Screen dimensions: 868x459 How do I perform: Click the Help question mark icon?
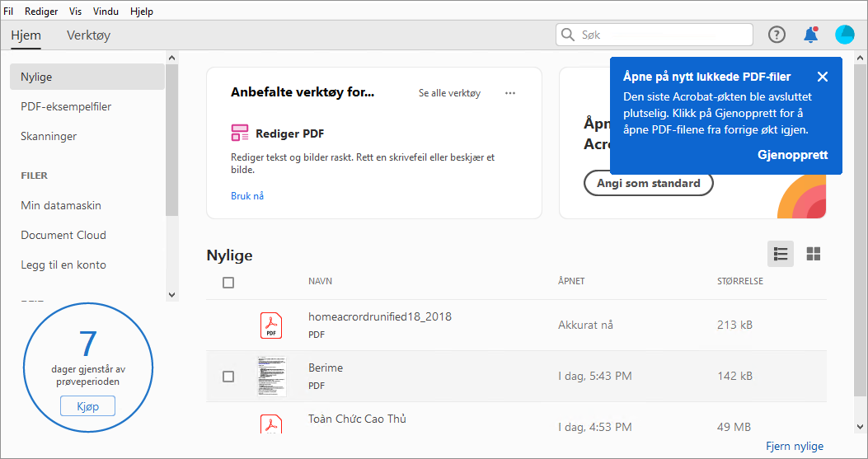pos(777,35)
